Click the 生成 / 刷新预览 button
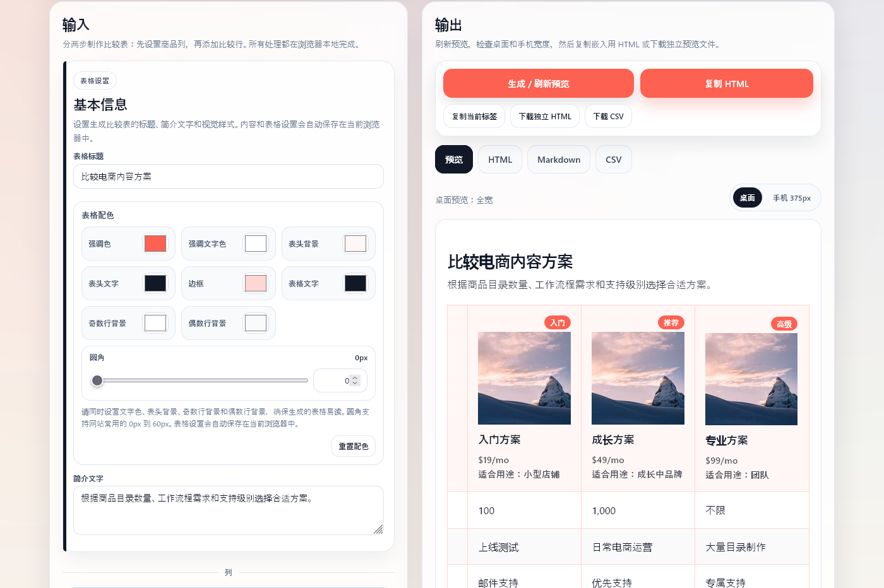The height and width of the screenshot is (588, 884). [538, 83]
